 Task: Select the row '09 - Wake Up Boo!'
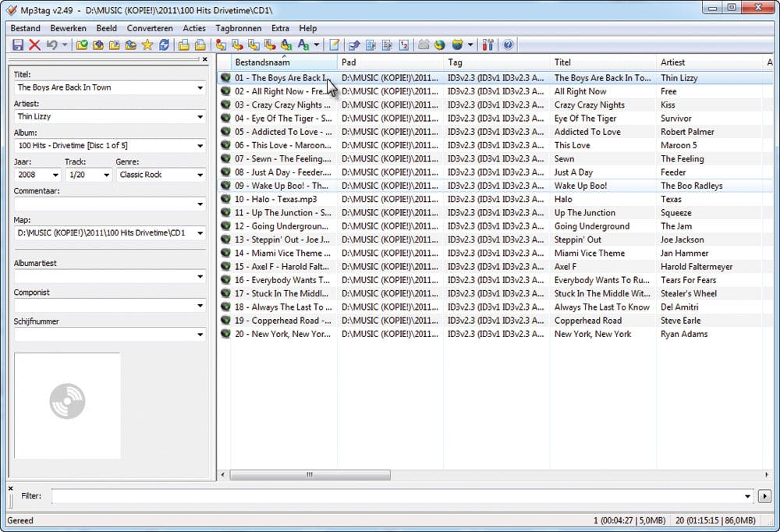pos(495,186)
